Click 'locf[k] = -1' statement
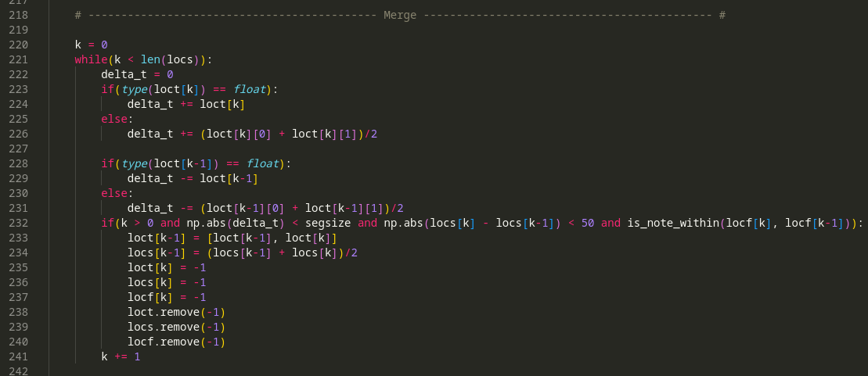The height and width of the screenshot is (376, 868). pos(167,298)
